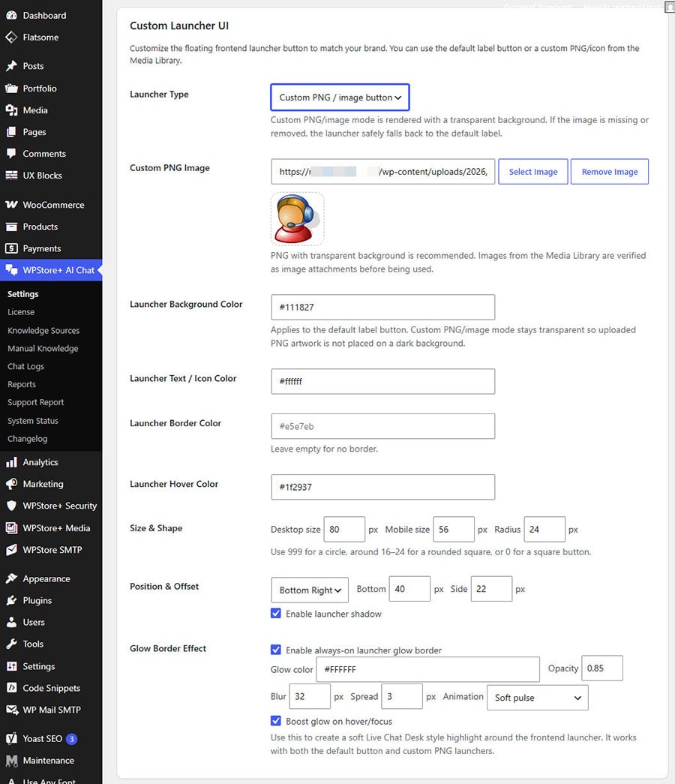This screenshot has height=784, width=675.
Task: Click the Custom PNG Image URL field
Action: point(383,172)
